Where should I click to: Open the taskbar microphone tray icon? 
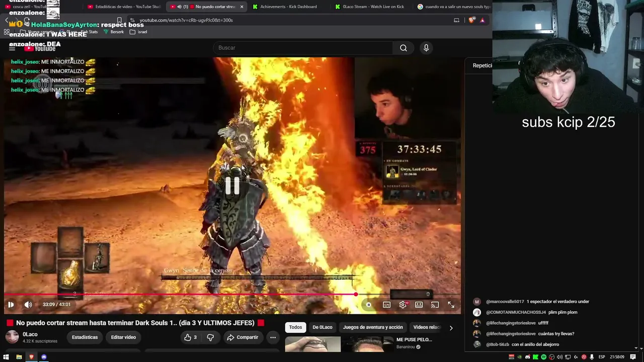[592, 357]
